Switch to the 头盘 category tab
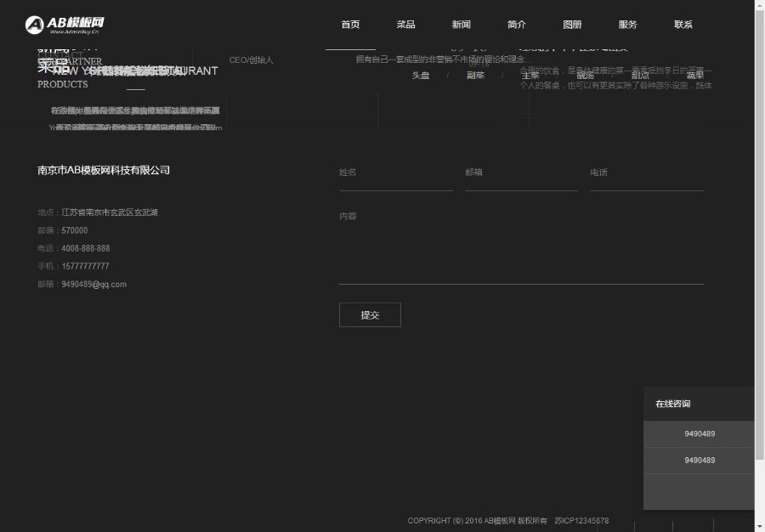 tap(421, 75)
